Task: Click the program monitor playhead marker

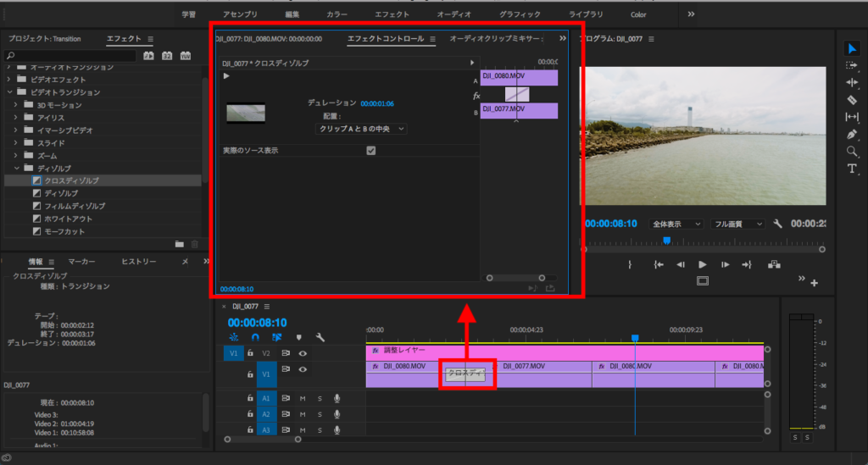Action: point(666,241)
